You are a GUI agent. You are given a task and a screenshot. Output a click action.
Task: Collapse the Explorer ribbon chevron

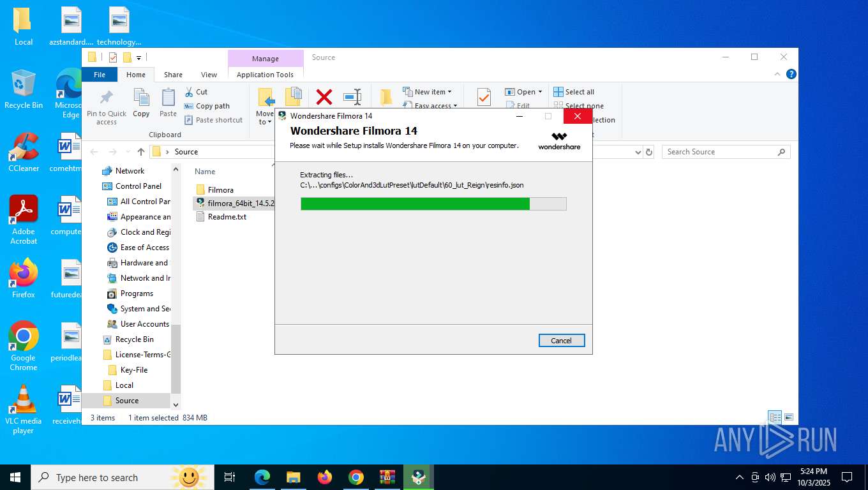click(x=777, y=74)
